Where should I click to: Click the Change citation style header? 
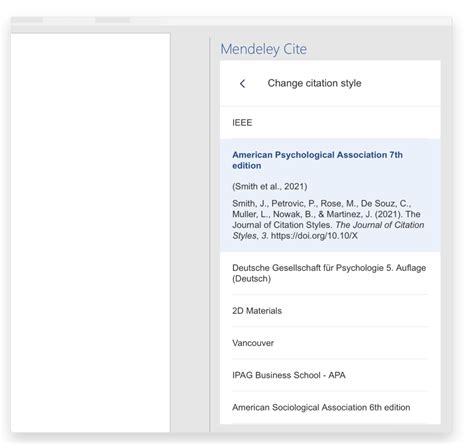coord(314,83)
